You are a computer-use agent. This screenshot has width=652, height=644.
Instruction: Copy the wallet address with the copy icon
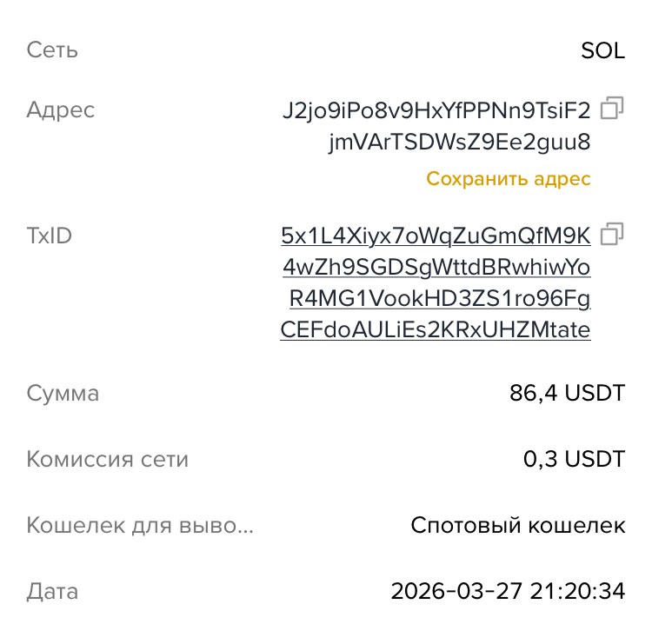click(x=613, y=108)
